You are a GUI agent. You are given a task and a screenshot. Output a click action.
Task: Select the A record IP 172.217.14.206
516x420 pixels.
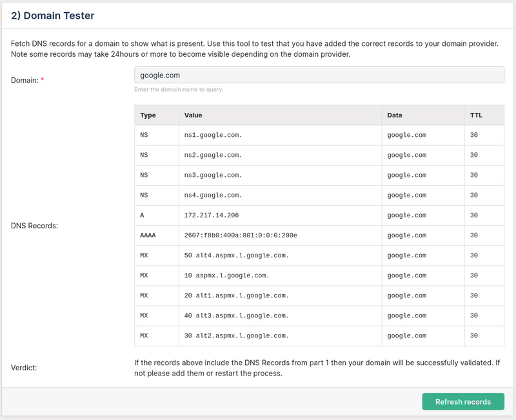pyautogui.click(x=212, y=215)
